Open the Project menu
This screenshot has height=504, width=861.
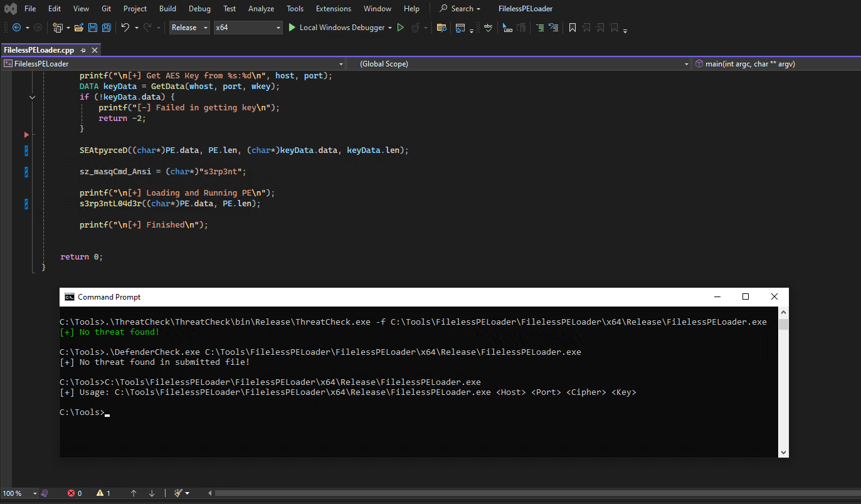tap(135, 9)
